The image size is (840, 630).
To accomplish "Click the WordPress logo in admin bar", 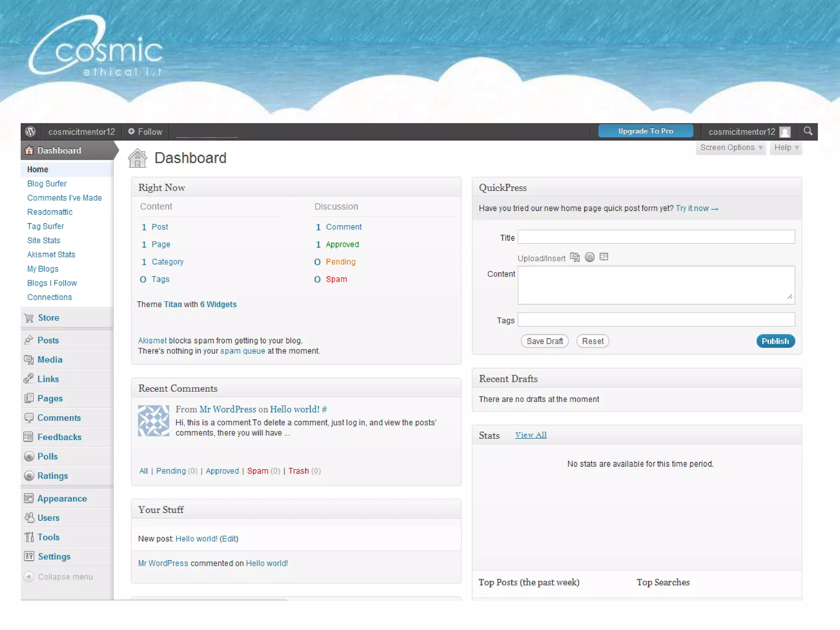I will (x=30, y=132).
